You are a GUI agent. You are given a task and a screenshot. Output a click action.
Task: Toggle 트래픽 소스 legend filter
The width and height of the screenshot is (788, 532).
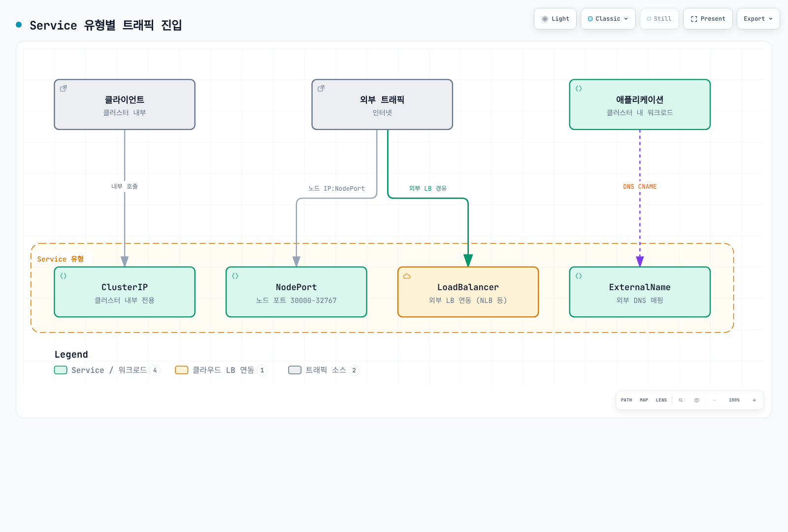pyautogui.click(x=324, y=370)
